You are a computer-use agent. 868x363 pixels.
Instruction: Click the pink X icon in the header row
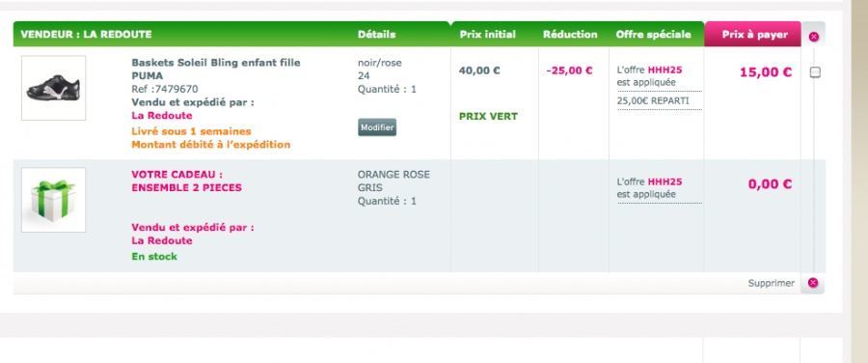coord(813,37)
